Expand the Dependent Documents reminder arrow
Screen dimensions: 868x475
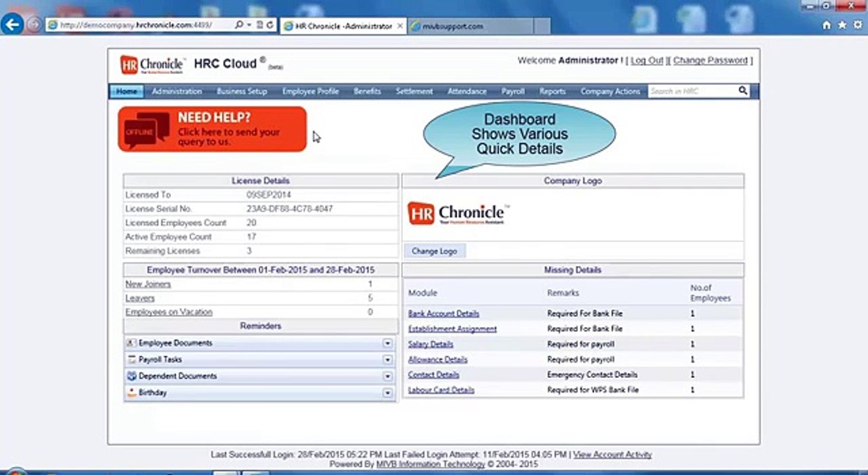(388, 376)
